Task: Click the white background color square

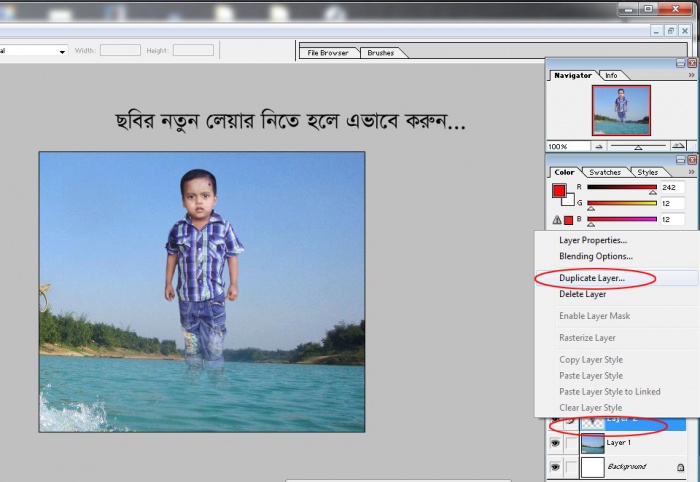Action: (x=567, y=198)
